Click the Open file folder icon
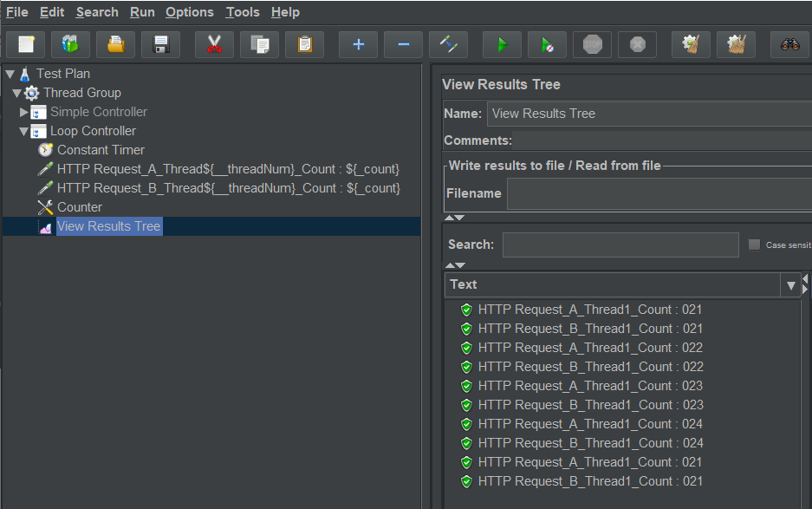The image size is (812, 509). coord(115,44)
